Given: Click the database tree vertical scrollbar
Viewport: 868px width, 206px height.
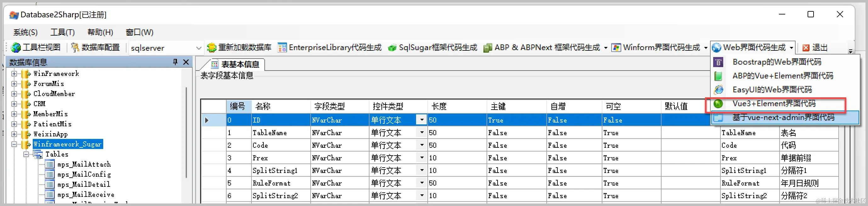Looking at the screenshot, I should [x=186, y=132].
